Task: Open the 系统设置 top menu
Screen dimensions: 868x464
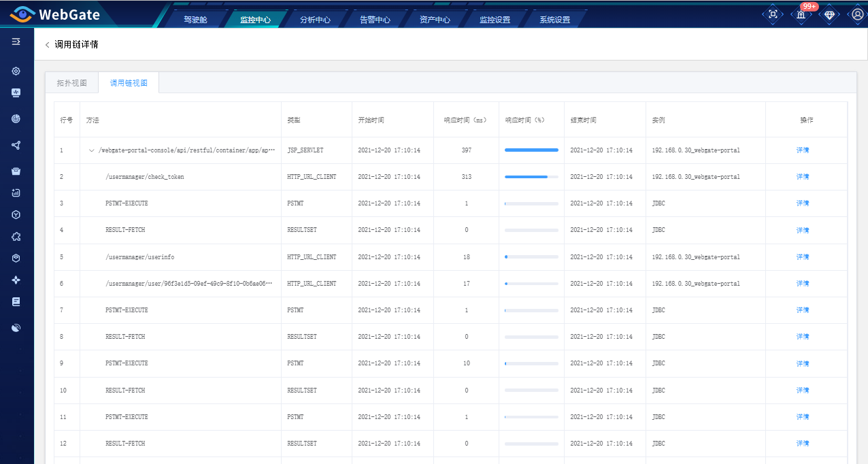Action: click(x=554, y=20)
